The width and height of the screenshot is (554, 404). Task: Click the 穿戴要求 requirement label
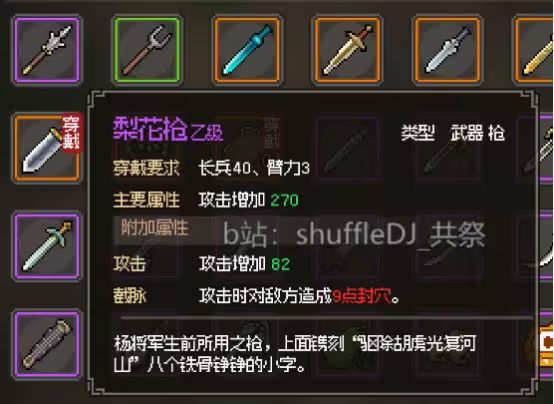point(146,168)
